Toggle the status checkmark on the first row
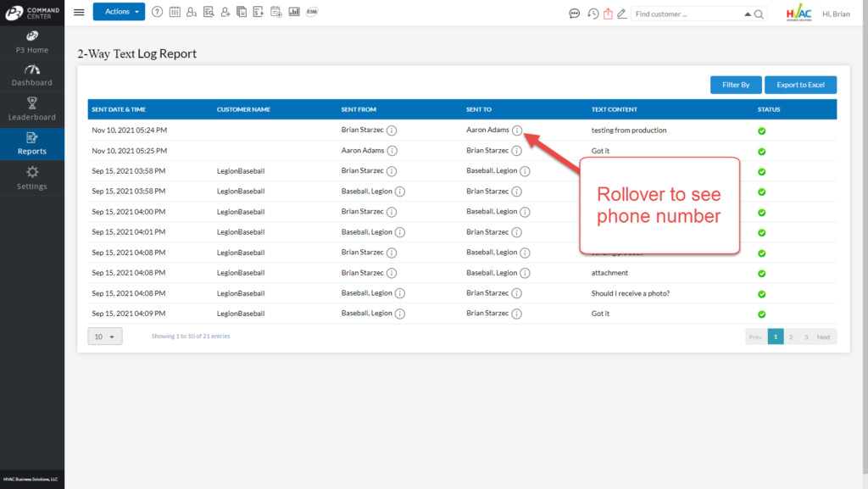Viewport: 868px width, 489px height. [x=761, y=131]
